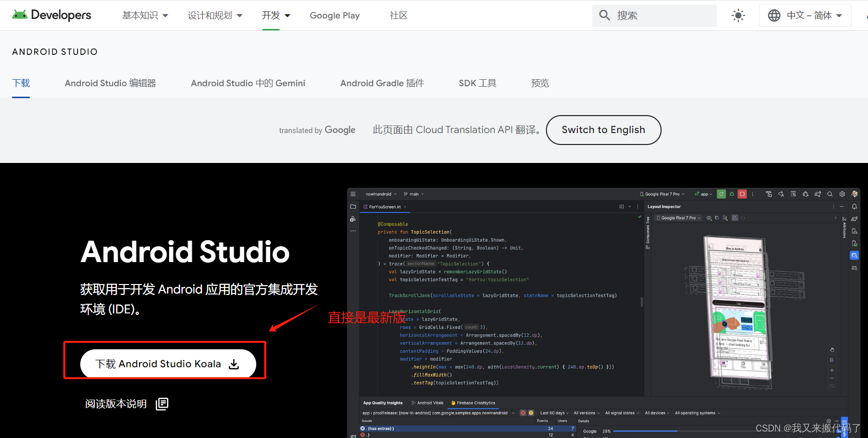Open the Google Play nav item
This screenshot has width=868, height=438.
tap(335, 15)
